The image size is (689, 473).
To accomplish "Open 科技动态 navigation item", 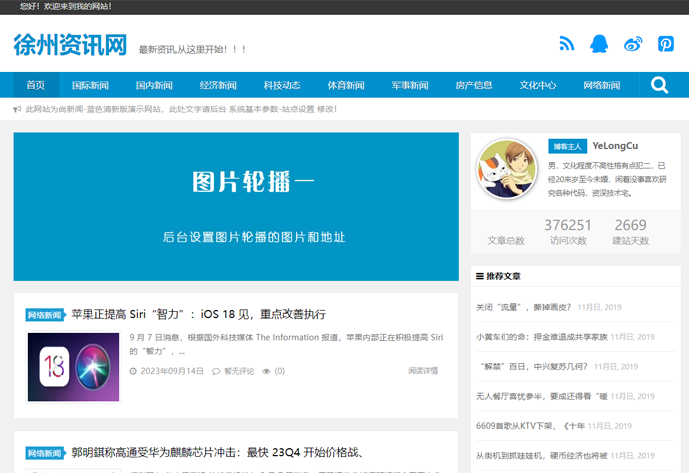I will click(x=282, y=85).
